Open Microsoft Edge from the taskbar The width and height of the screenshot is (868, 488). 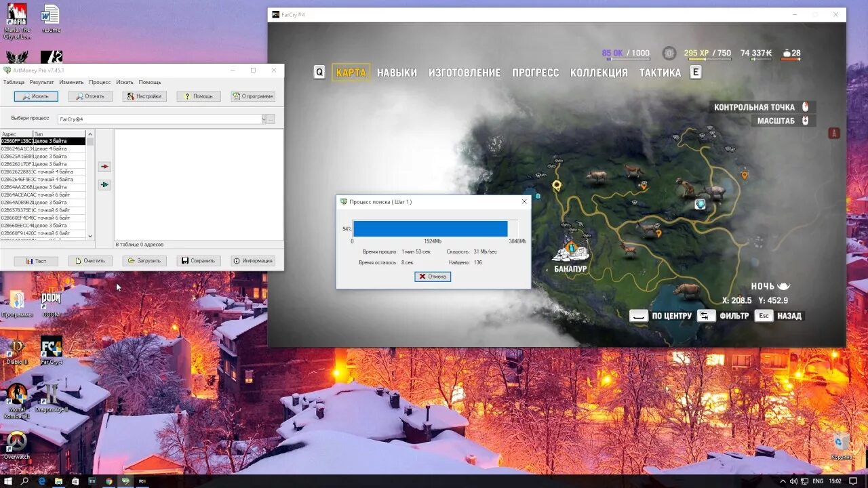pyautogui.click(x=42, y=481)
